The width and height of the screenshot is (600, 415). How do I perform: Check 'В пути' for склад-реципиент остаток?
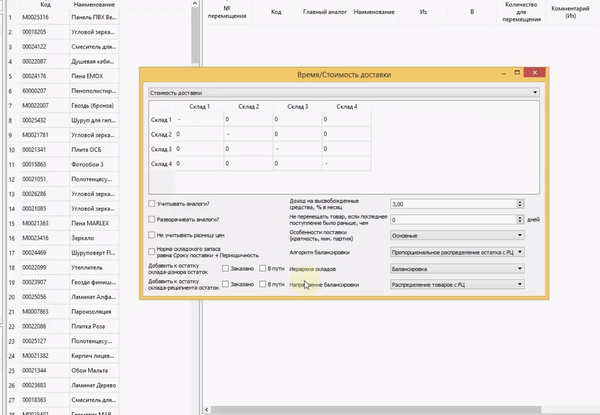pyautogui.click(x=262, y=284)
